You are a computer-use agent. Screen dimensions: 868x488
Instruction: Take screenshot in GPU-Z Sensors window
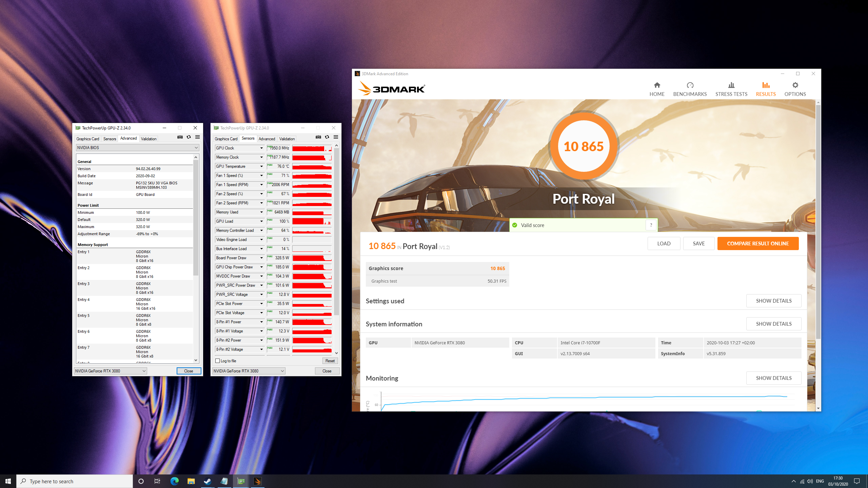(x=318, y=137)
